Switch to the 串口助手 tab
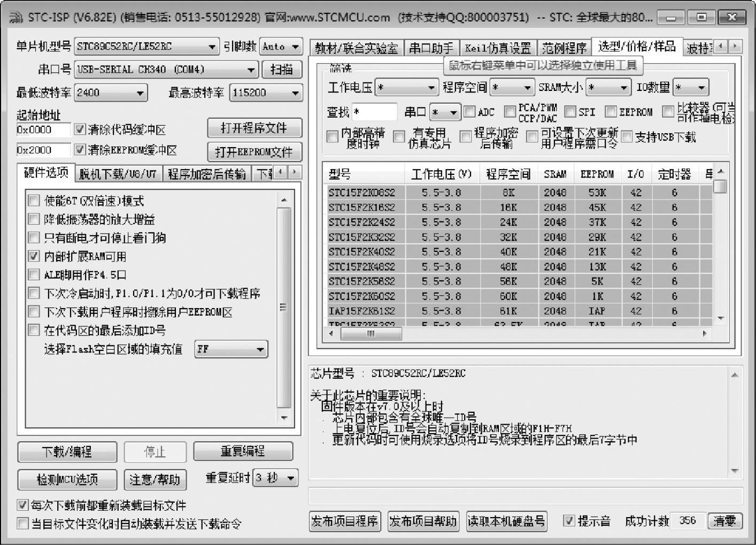756x545 pixels. point(431,49)
